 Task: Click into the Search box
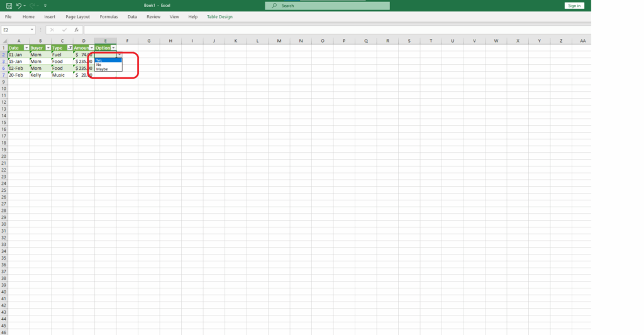(x=327, y=6)
